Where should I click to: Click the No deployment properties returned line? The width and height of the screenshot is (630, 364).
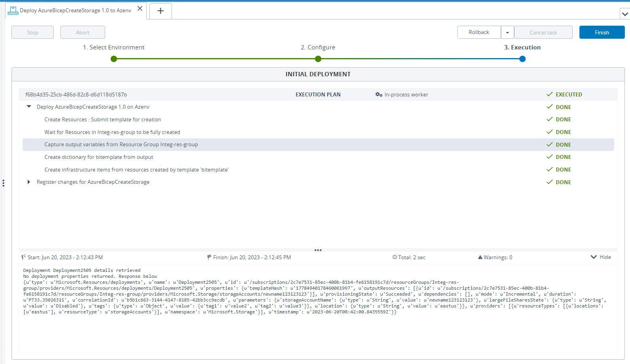90,276
